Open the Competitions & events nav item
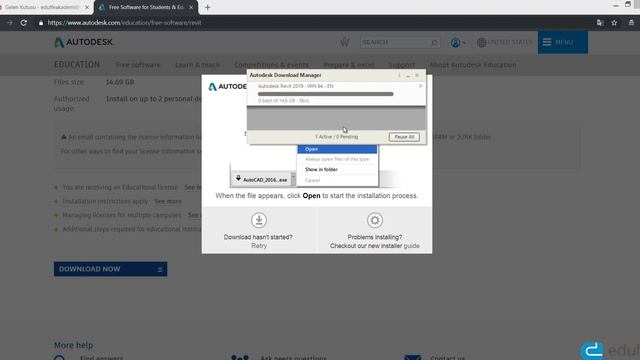 [x=271, y=65]
